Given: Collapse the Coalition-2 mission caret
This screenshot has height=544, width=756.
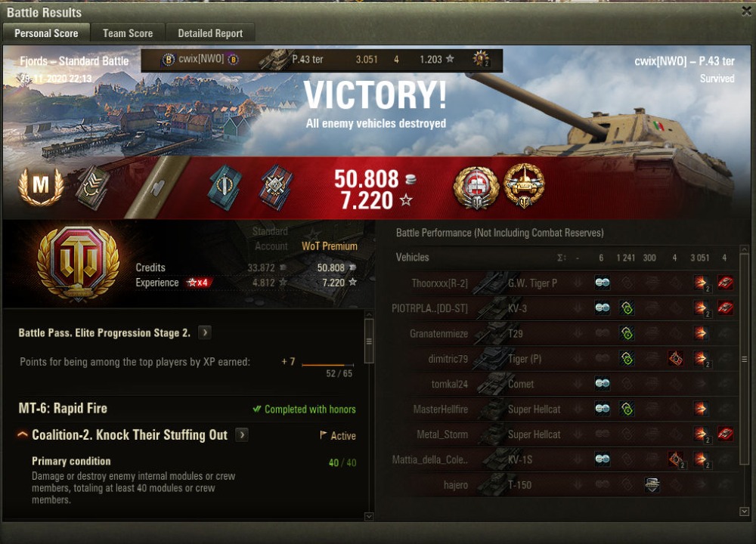Looking at the screenshot, I should [22, 434].
